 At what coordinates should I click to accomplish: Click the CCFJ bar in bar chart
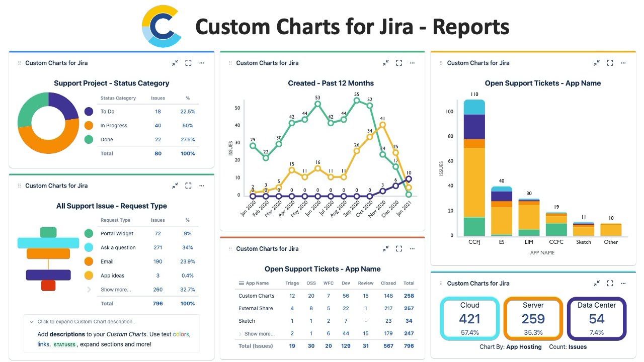(474, 167)
